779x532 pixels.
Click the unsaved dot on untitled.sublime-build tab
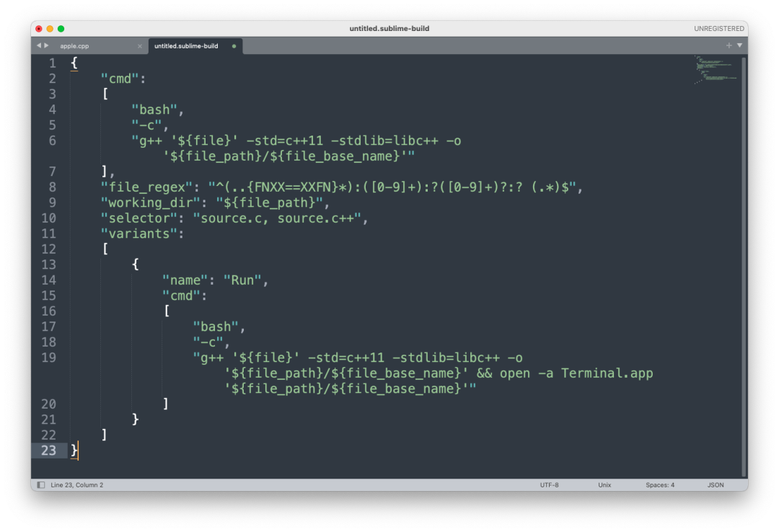tap(234, 46)
